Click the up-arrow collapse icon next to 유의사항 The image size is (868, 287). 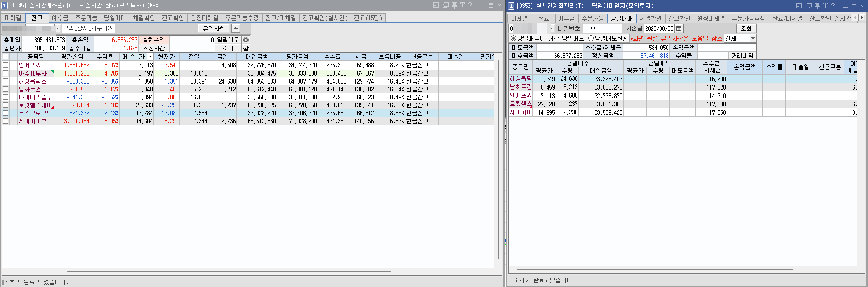click(236, 28)
